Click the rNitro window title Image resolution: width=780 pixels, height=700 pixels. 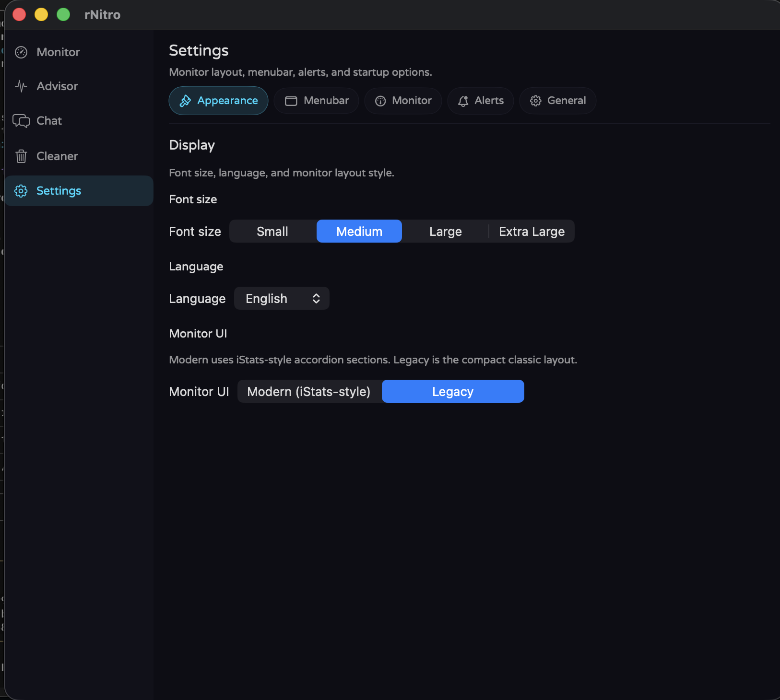[102, 15]
